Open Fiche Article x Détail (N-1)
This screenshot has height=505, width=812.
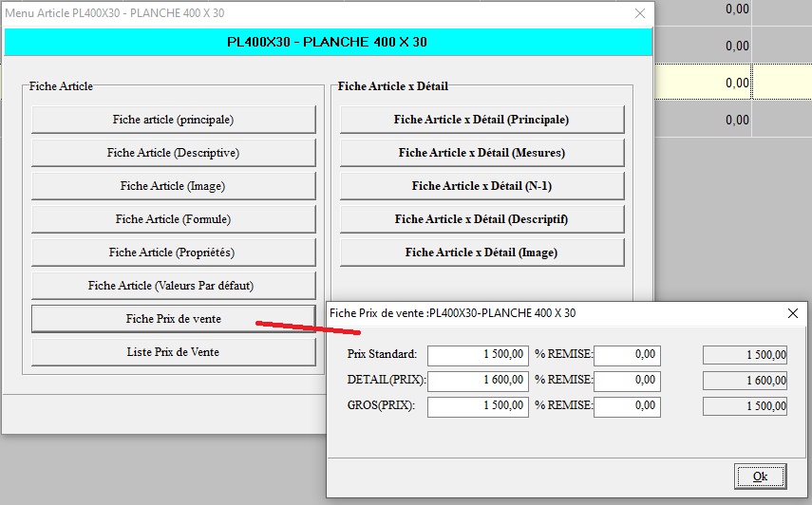click(x=482, y=186)
